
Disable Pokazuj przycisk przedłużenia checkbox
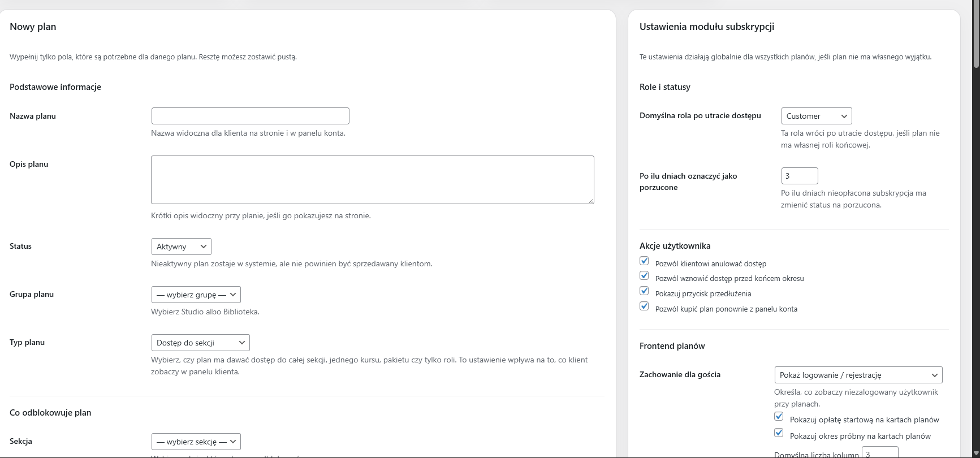pyautogui.click(x=644, y=291)
